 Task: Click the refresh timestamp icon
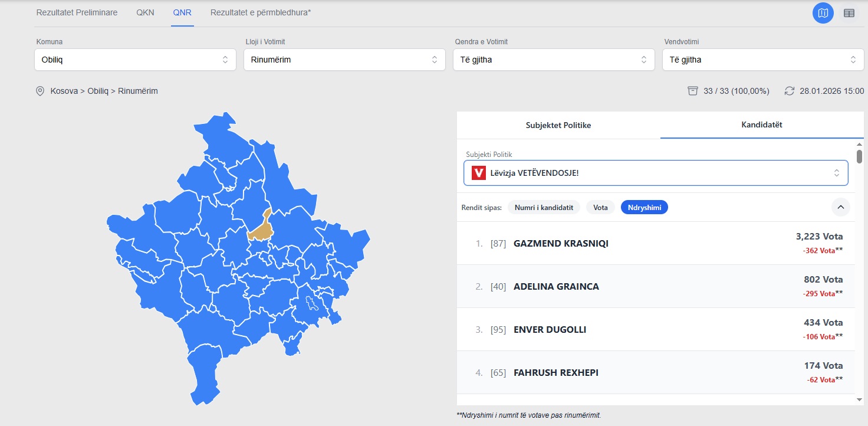pos(790,91)
